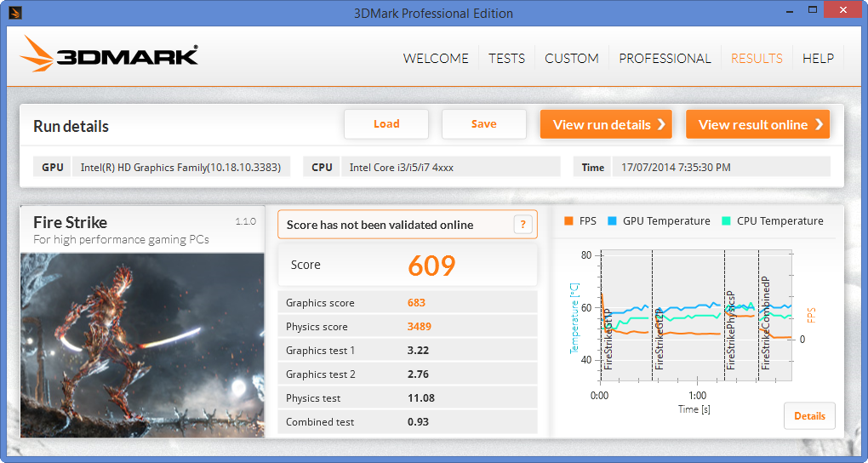Open the WELCOME tab
The height and width of the screenshot is (463, 868).
pyautogui.click(x=436, y=59)
